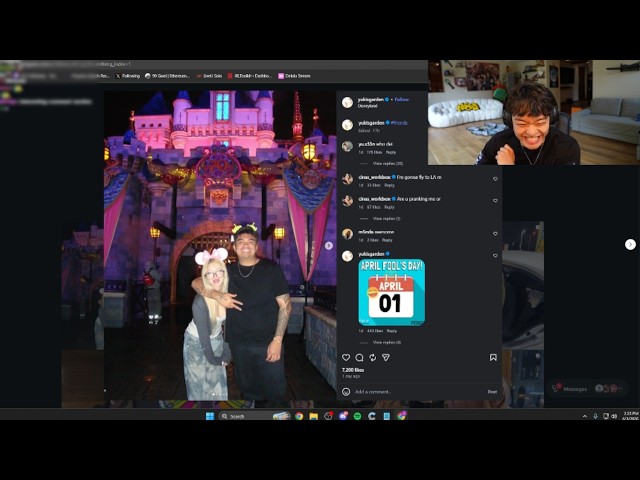Open the 'Following' X bookmark
Viewport: 640px width, 480px height.
pos(128,76)
